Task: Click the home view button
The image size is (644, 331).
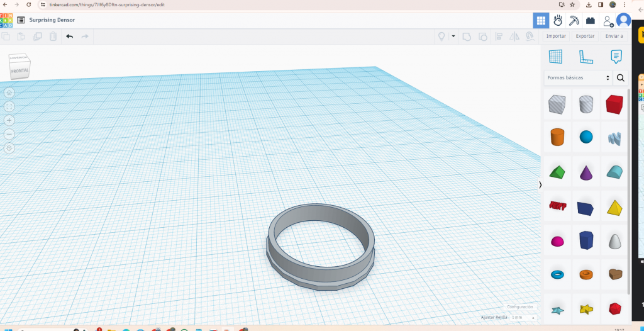Action: (x=9, y=93)
